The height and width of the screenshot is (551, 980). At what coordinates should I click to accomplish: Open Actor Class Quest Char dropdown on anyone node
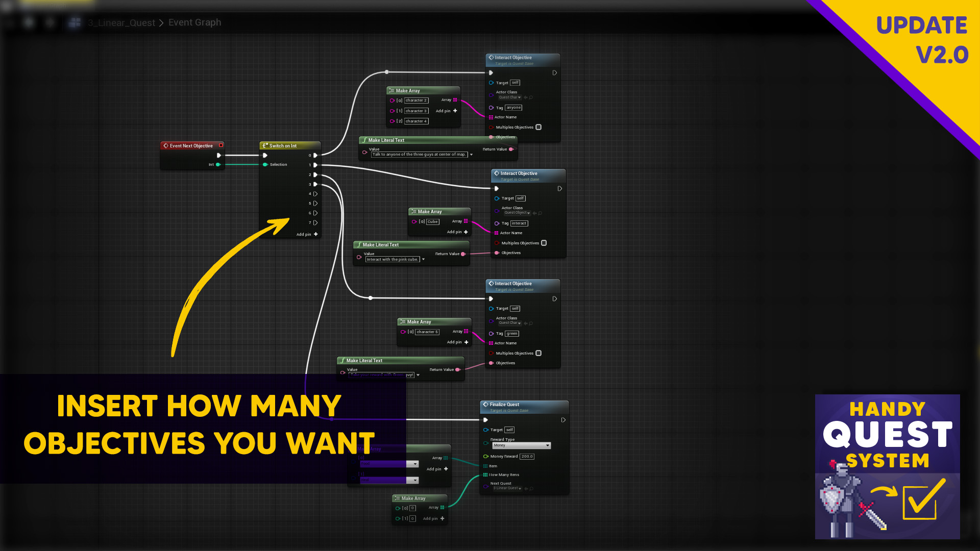pyautogui.click(x=510, y=97)
